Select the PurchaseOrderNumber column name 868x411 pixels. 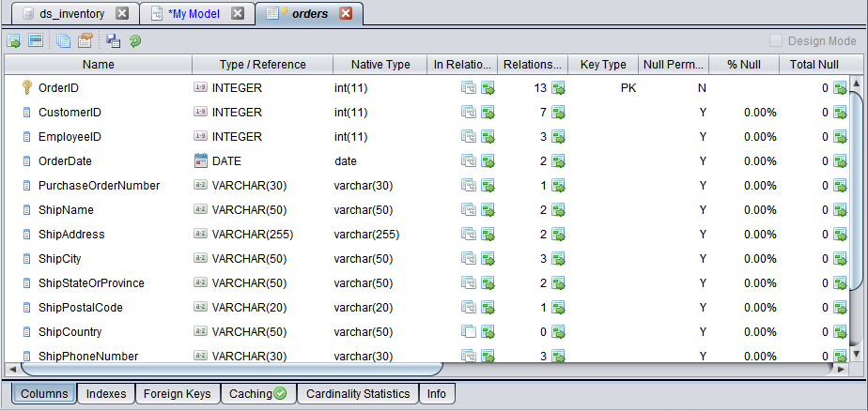coord(99,185)
